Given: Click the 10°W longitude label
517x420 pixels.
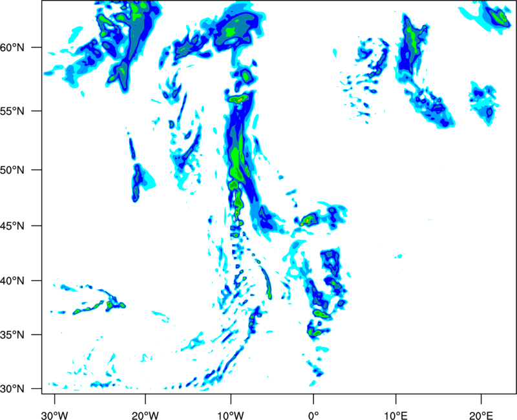Looking at the screenshot, I should pos(231,415).
